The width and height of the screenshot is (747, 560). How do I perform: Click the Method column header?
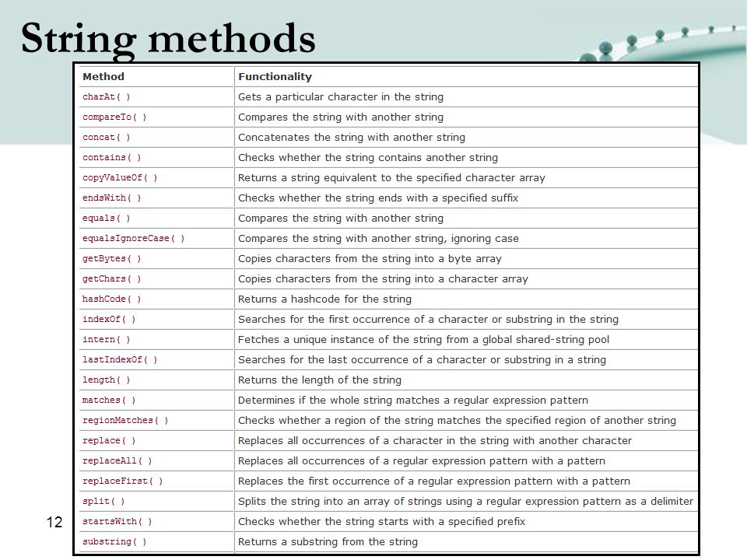pyautogui.click(x=103, y=77)
